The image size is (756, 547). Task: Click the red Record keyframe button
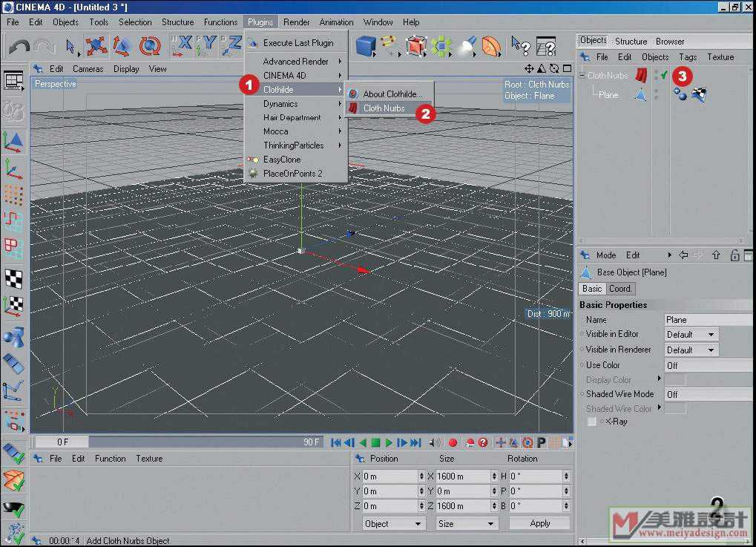click(x=453, y=442)
